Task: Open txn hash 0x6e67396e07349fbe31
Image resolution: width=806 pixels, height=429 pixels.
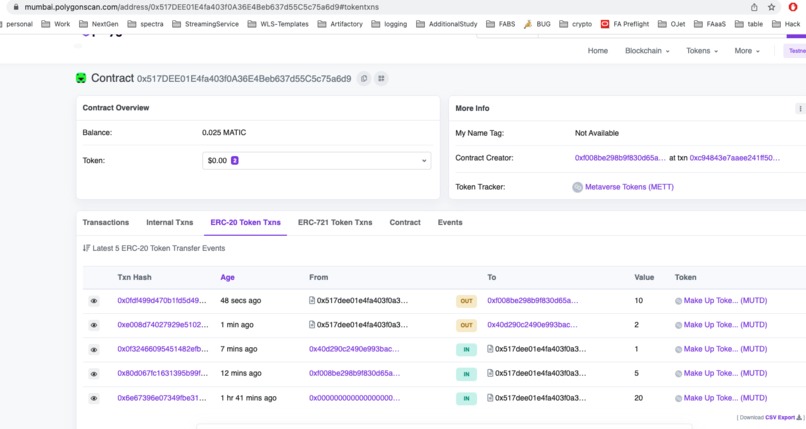Action: click(161, 398)
